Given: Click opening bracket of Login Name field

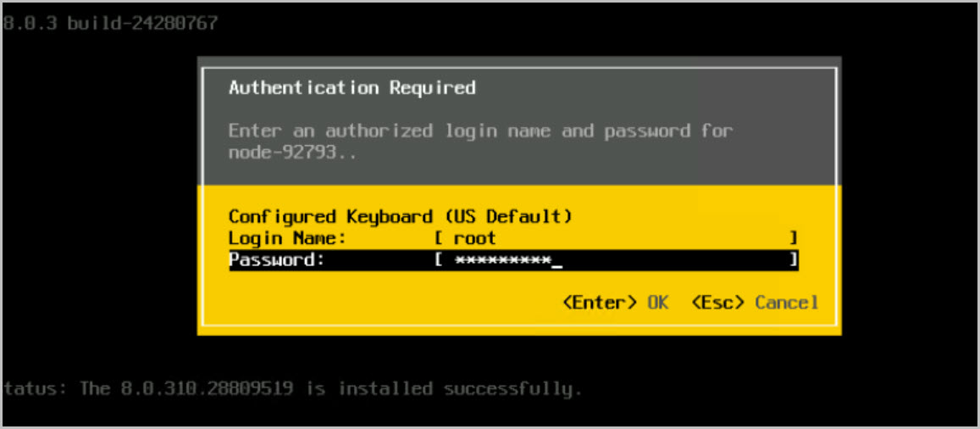Looking at the screenshot, I should pos(438,239).
